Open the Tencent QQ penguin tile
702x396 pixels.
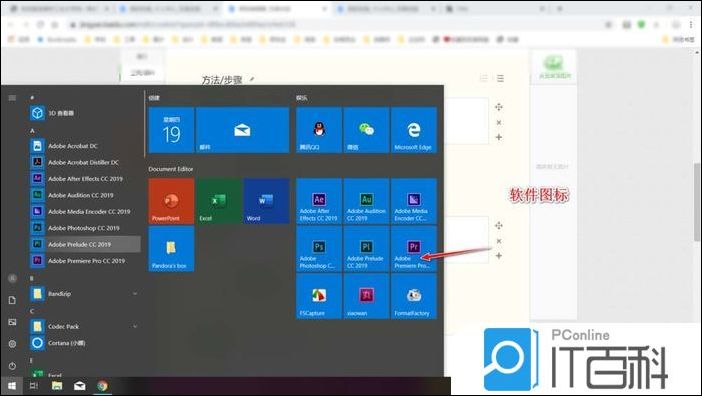[x=319, y=130]
